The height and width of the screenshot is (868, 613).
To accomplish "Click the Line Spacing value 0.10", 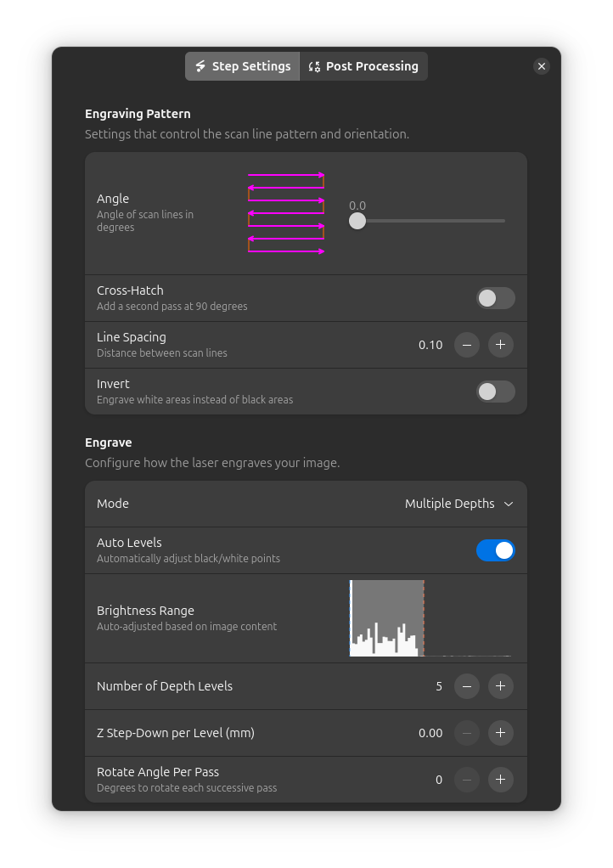I will point(430,345).
